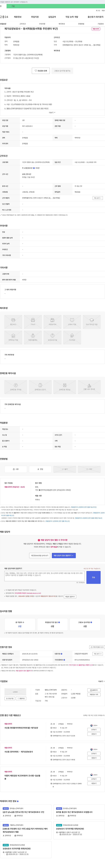Open 더보기 in 기업정보 section
Image resolution: width=105 pixels, height=868 pixels.
(101, 681)
